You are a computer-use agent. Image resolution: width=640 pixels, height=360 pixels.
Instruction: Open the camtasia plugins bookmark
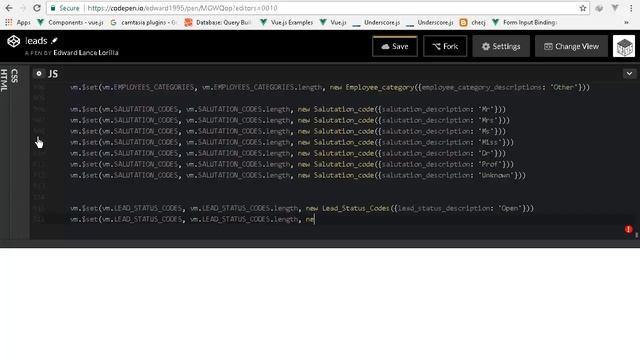[143, 22]
